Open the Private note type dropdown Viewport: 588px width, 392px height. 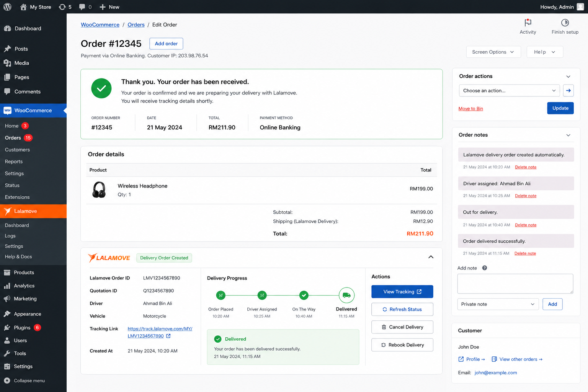pyautogui.click(x=498, y=304)
